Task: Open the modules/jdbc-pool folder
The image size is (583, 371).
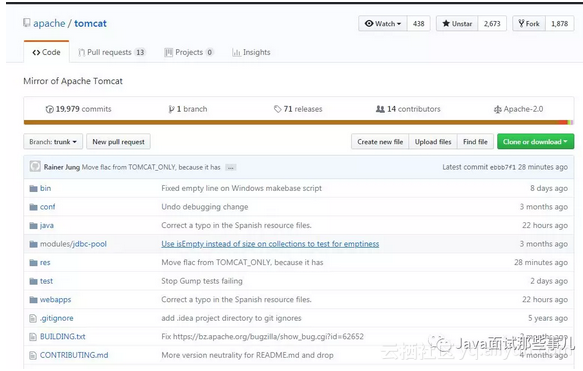Action: coord(73,244)
